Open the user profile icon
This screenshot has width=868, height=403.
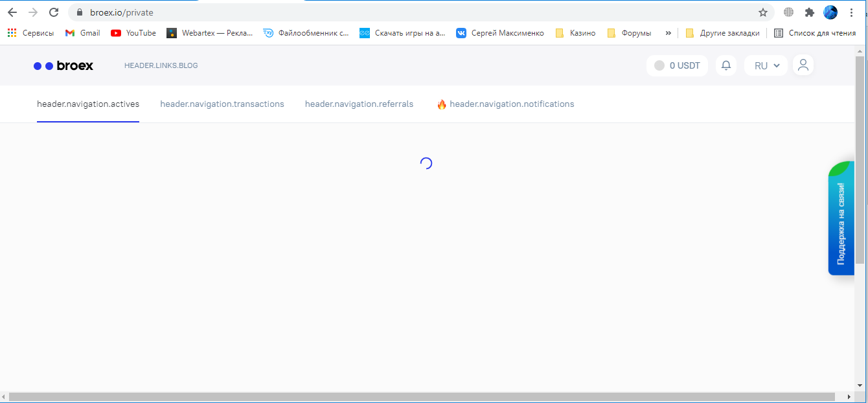click(803, 65)
